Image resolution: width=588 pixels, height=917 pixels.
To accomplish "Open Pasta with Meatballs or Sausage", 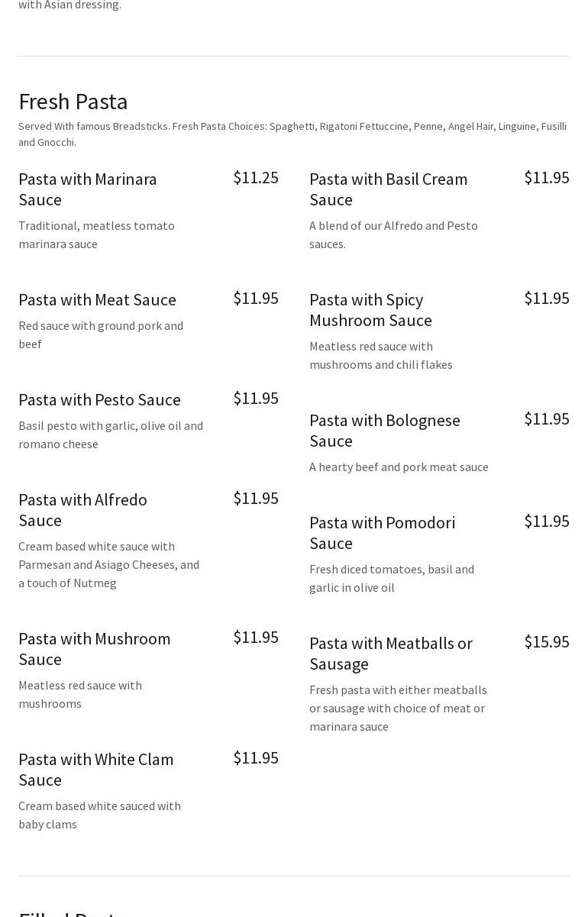I will pyautogui.click(x=390, y=653).
